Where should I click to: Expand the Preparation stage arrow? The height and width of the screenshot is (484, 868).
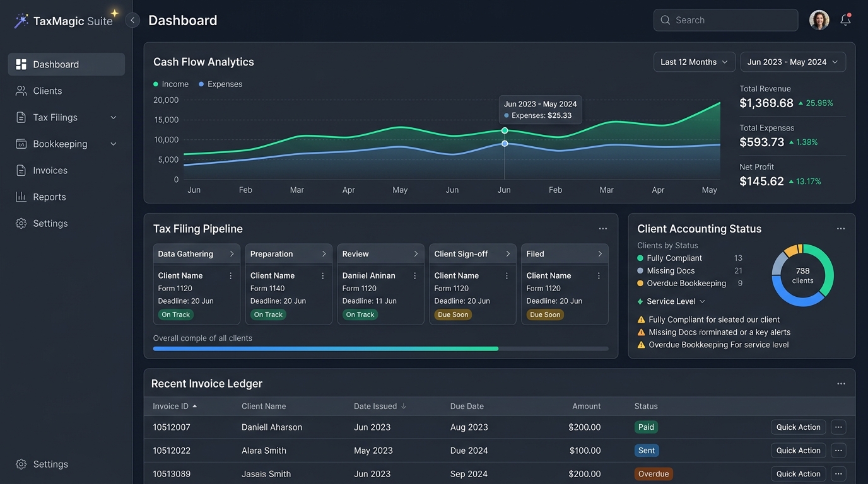(324, 254)
